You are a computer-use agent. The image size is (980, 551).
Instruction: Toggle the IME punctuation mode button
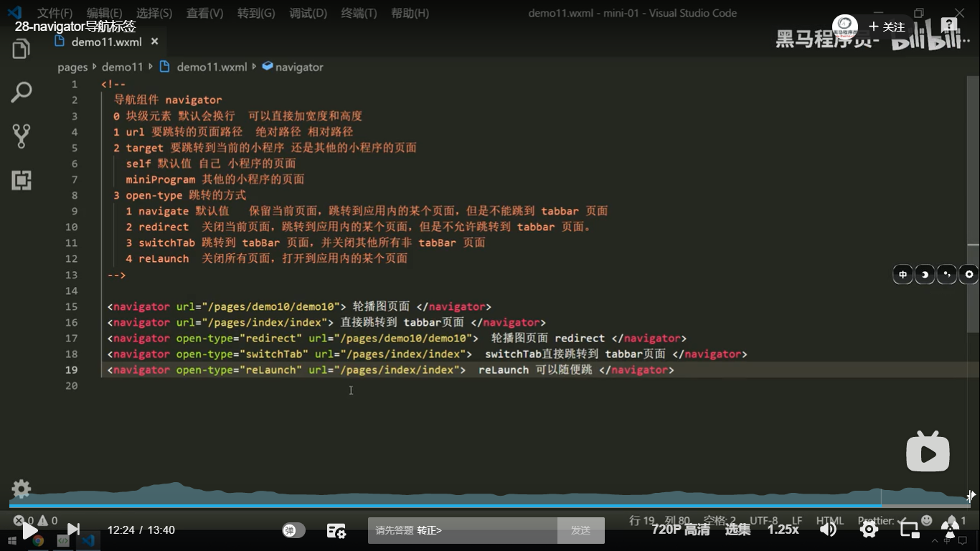947,274
